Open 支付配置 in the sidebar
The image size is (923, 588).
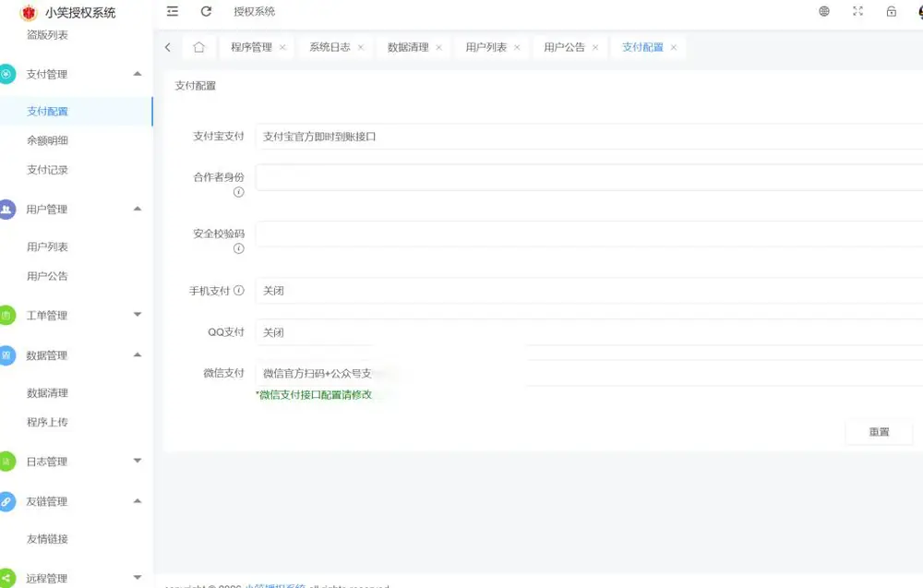pyautogui.click(x=76, y=112)
